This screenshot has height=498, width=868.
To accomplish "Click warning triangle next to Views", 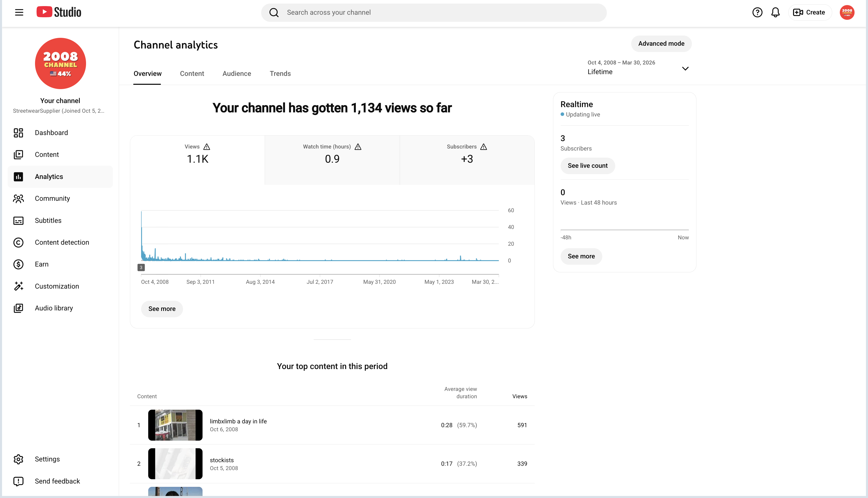I will 207,147.
